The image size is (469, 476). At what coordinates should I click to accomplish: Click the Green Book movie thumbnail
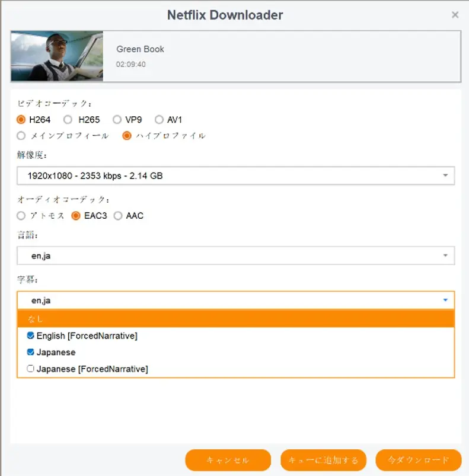(57, 56)
